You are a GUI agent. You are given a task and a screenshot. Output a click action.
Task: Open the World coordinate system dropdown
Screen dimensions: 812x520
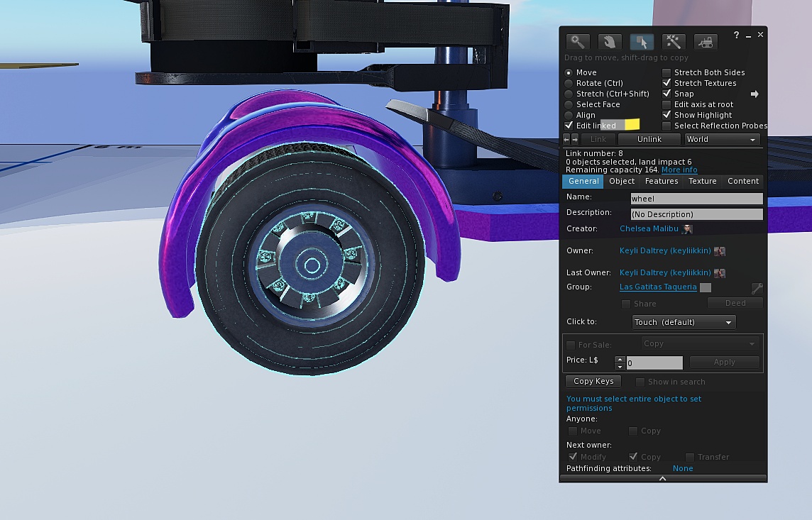721,140
